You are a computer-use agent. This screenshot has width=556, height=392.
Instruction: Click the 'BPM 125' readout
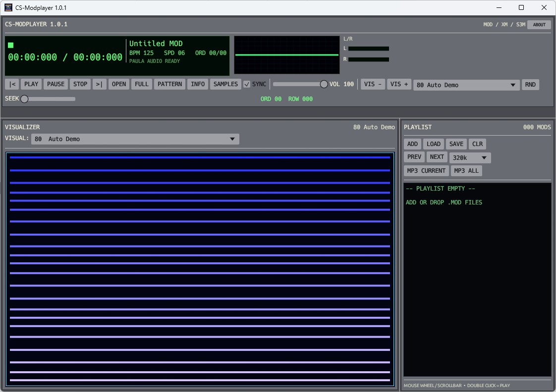pos(142,53)
